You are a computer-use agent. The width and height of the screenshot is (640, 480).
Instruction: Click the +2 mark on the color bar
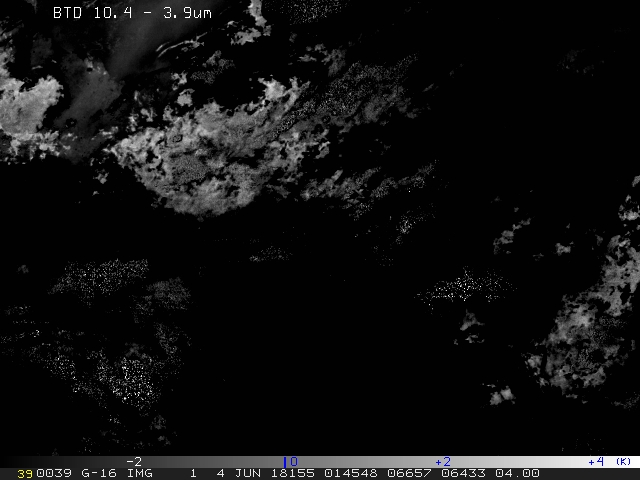point(442,461)
